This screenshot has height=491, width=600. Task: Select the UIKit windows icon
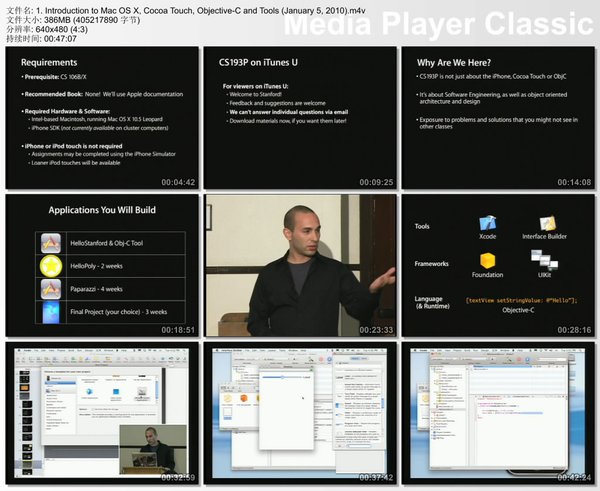point(544,259)
